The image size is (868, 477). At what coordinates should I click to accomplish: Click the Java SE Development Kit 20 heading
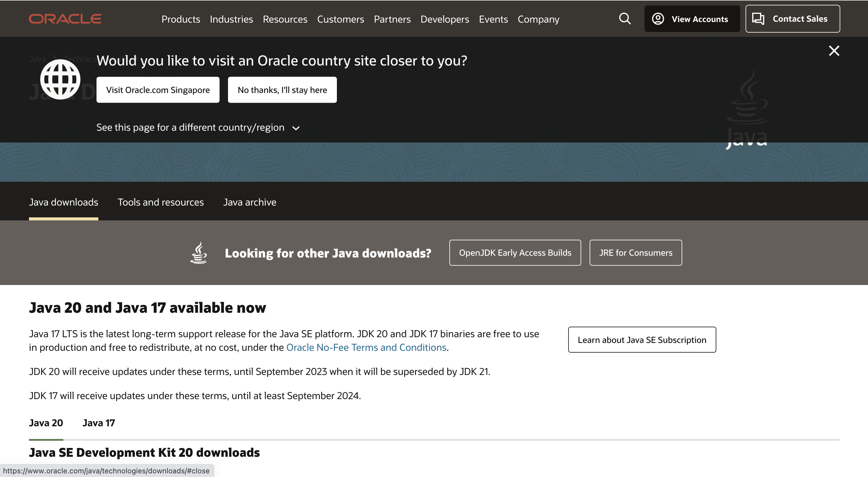coord(144,452)
